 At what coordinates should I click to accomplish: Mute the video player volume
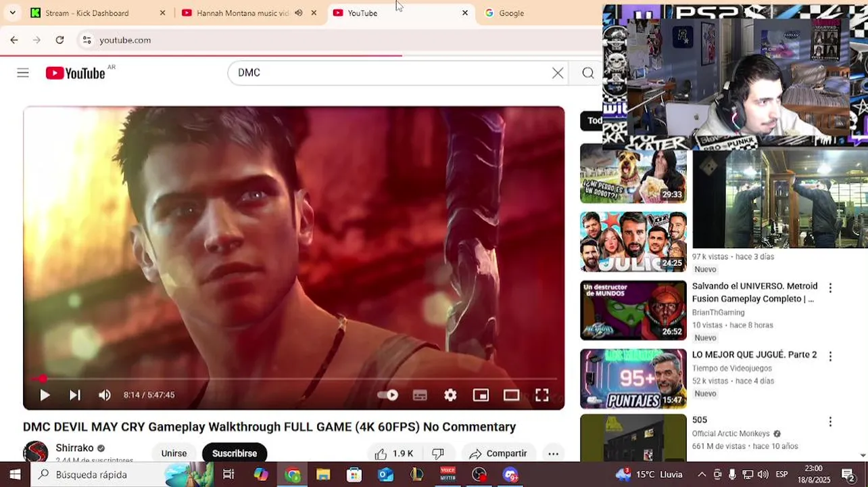105,395
